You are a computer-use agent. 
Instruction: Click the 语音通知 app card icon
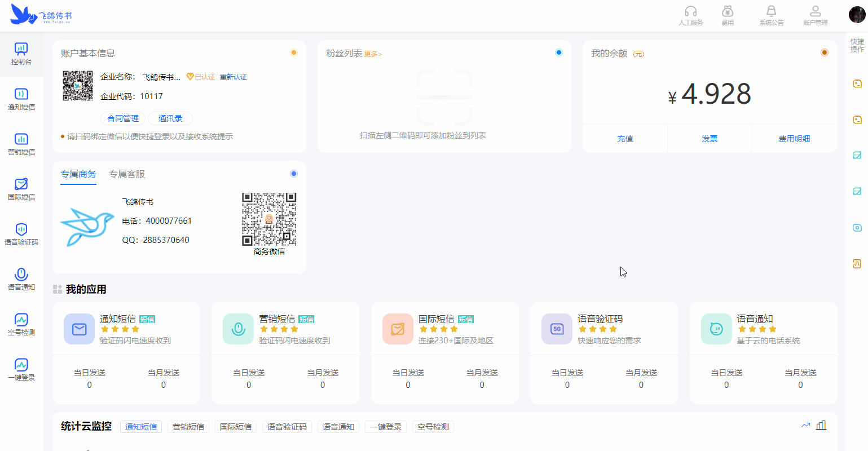click(x=716, y=329)
